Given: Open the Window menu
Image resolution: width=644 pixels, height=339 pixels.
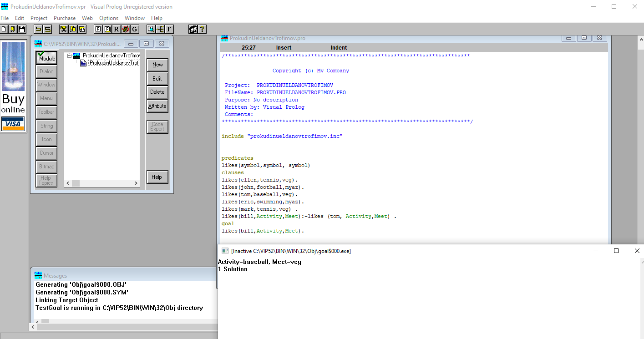Looking at the screenshot, I should coord(135,18).
